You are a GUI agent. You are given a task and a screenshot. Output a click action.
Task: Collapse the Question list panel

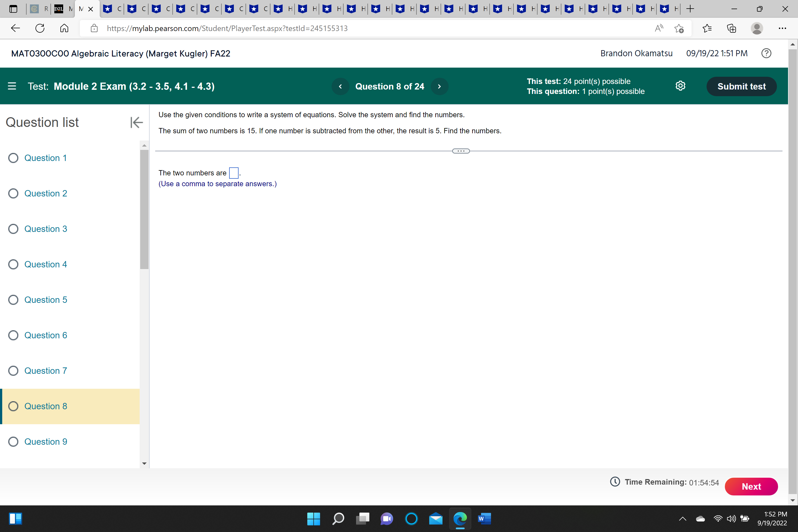[x=136, y=122]
